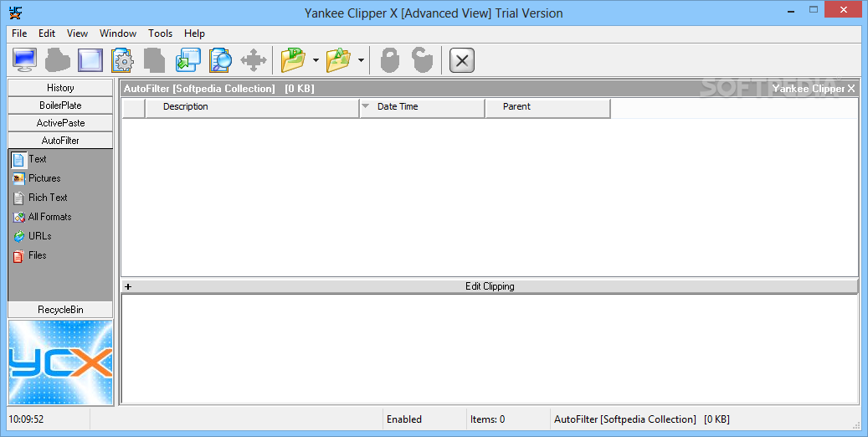Click the grayed-out cloud-shaped toolbar icon
Viewport: 868px width, 437px height.
click(x=58, y=59)
